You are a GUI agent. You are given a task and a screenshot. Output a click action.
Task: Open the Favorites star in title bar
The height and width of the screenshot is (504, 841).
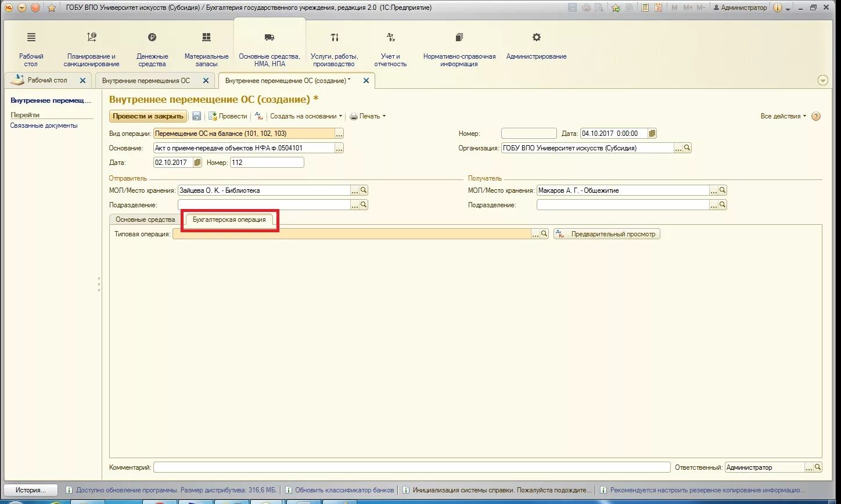[x=51, y=8]
